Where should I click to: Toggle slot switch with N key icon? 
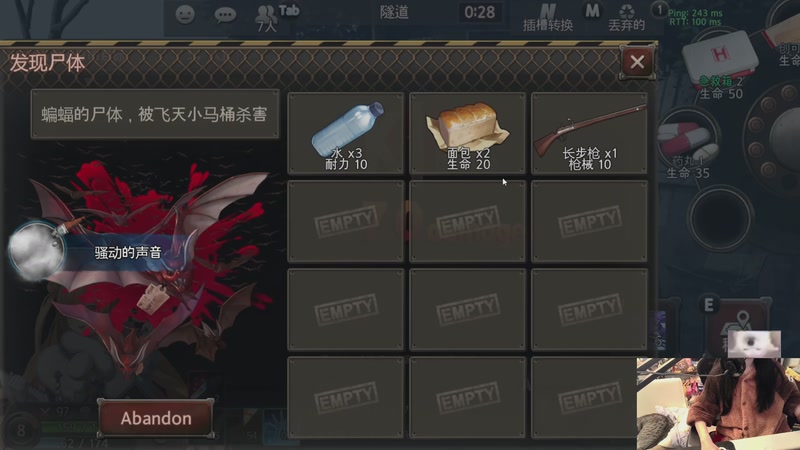click(547, 18)
